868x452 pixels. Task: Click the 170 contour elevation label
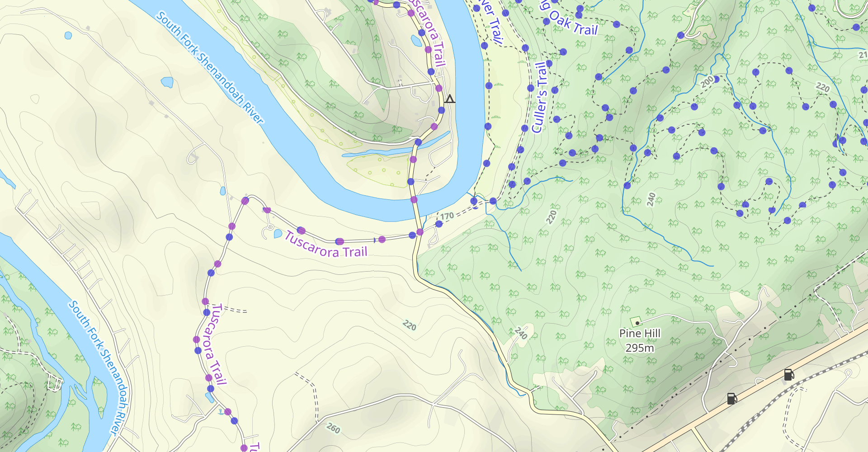pos(447,216)
